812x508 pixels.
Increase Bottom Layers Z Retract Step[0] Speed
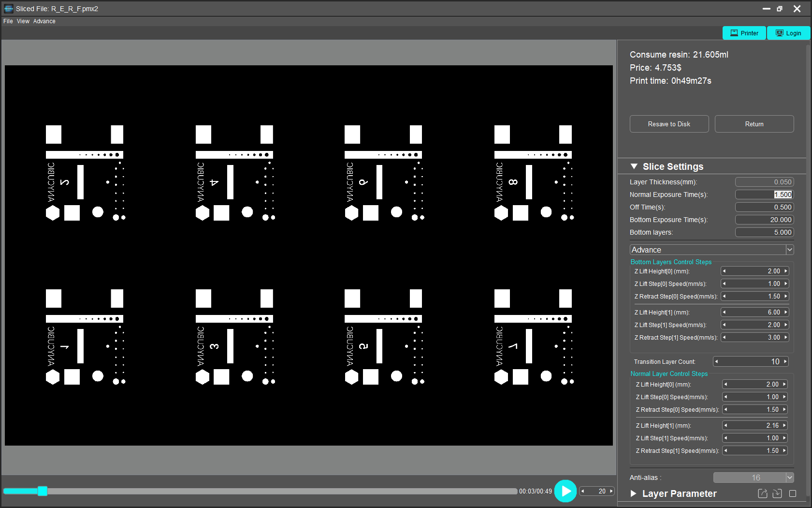point(786,296)
